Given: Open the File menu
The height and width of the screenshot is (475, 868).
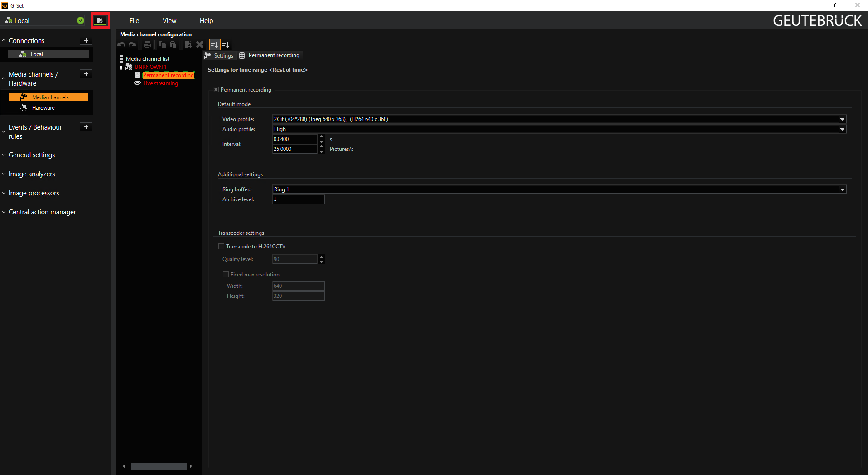Looking at the screenshot, I should click(134, 21).
